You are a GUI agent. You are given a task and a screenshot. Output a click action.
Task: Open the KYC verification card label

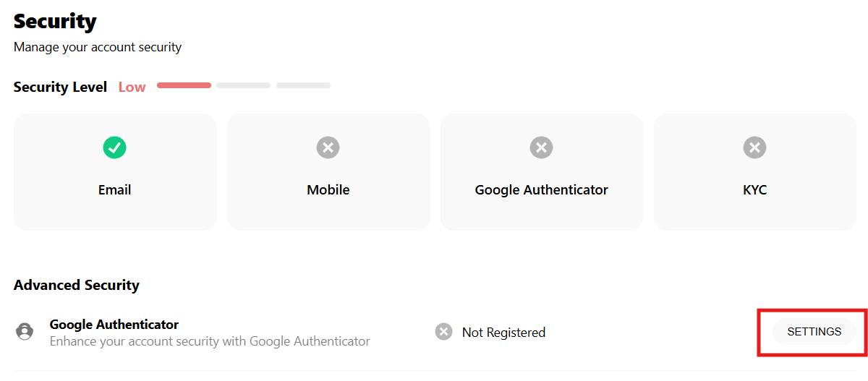[754, 190]
